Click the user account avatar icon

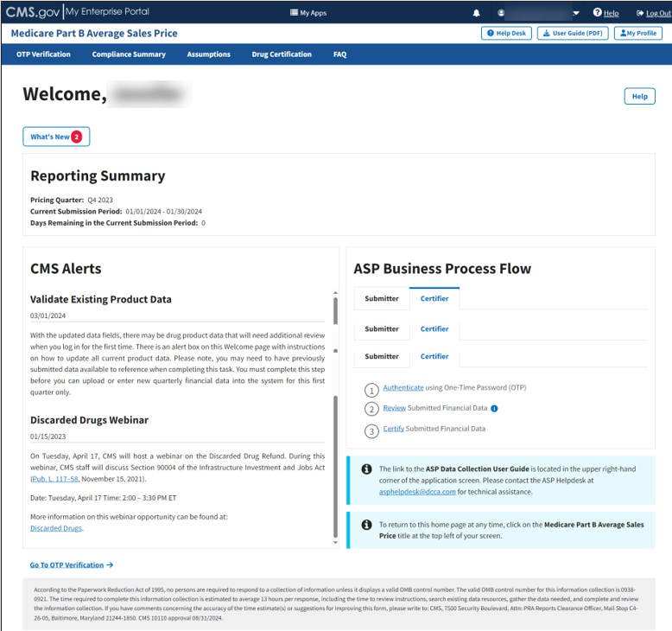501,13
